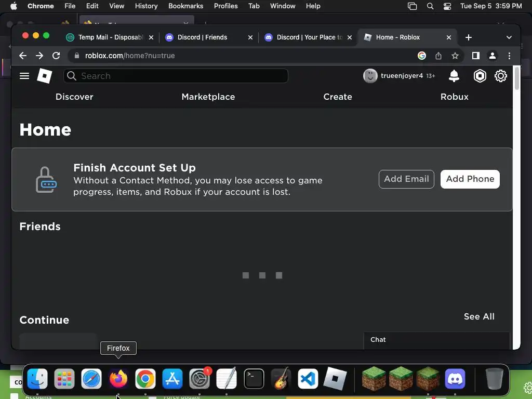The height and width of the screenshot is (399, 532).
Task: Click the Add Phone button
Action: (470, 179)
